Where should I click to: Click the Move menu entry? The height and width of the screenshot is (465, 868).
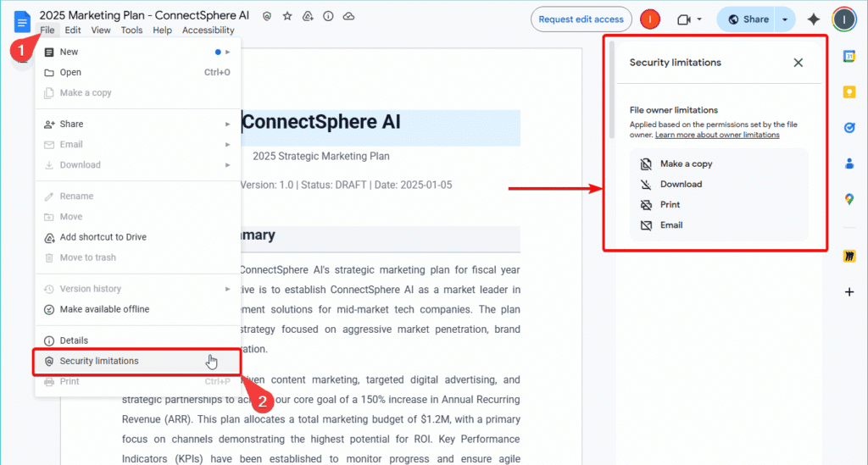click(x=137, y=217)
